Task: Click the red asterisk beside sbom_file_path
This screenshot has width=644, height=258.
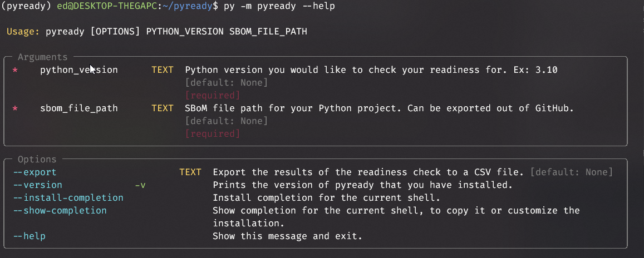Action: point(15,108)
